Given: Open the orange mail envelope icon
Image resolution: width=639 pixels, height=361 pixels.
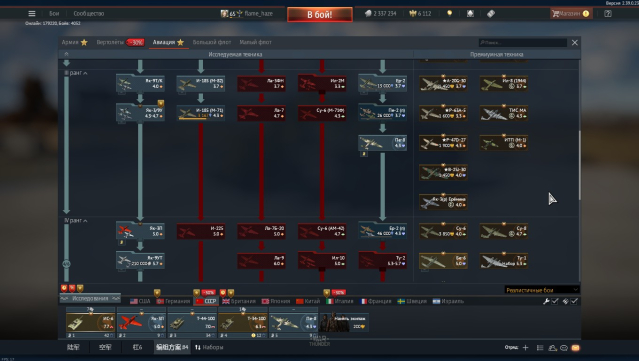Looking at the screenshot, I should point(575,348).
